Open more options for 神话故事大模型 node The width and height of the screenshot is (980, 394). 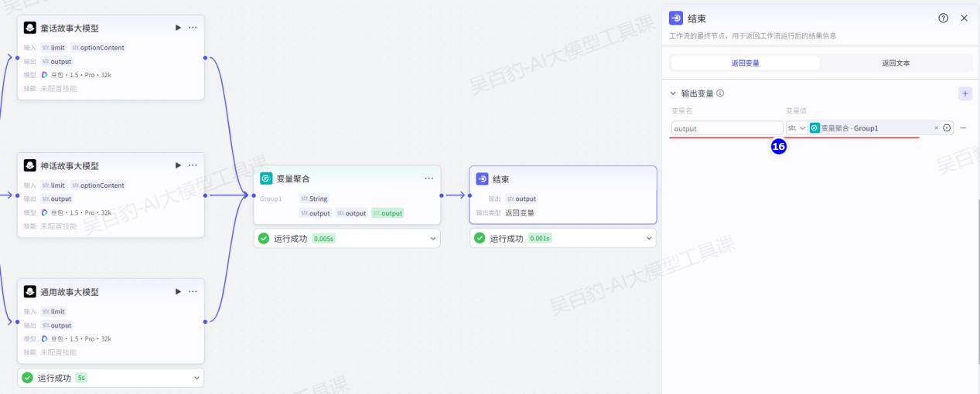coord(193,165)
